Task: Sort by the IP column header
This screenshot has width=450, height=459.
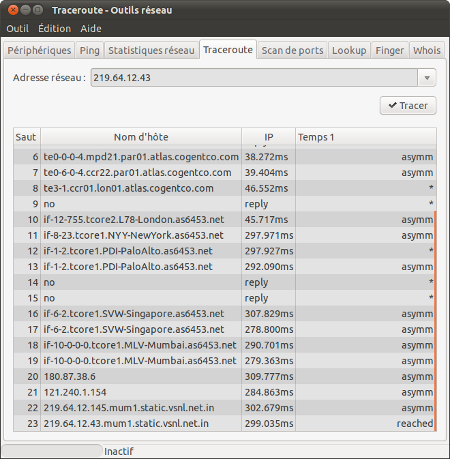Action: pos(268,137)
